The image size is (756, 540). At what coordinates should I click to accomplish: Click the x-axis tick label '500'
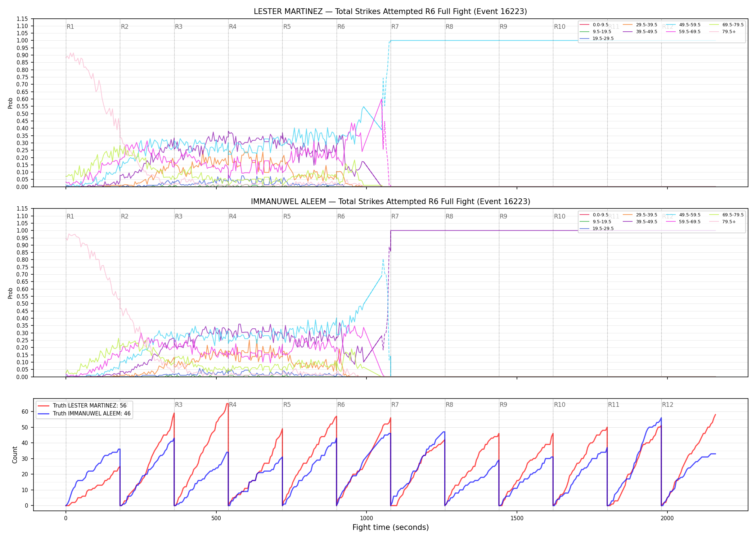(216, 518)
